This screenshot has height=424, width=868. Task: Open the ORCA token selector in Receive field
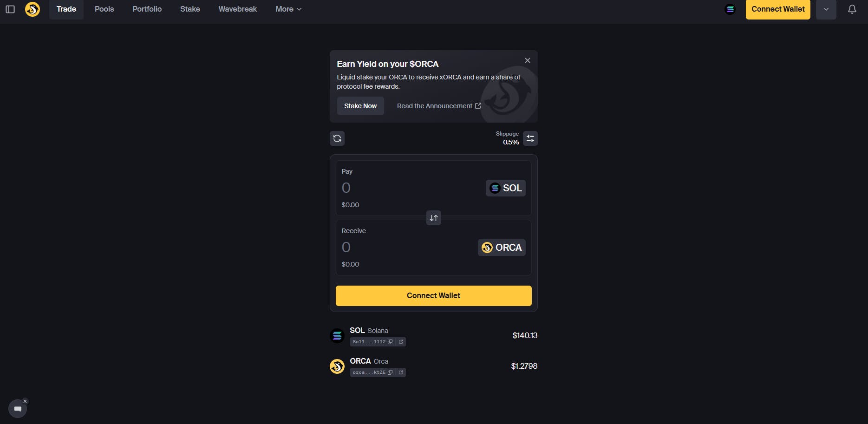click(502, 247)
